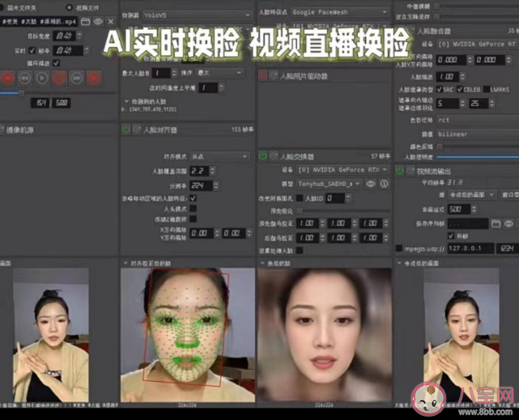The image size is (519, 420).
Task: Enable the mpegts udp:// checkbox
Action: (x=399, y=248)
